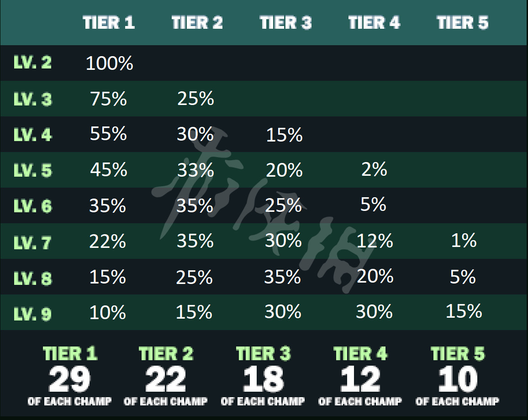528x420 pixels.
Task: Click the TIER 1 column header
Action: pos(109,22)
